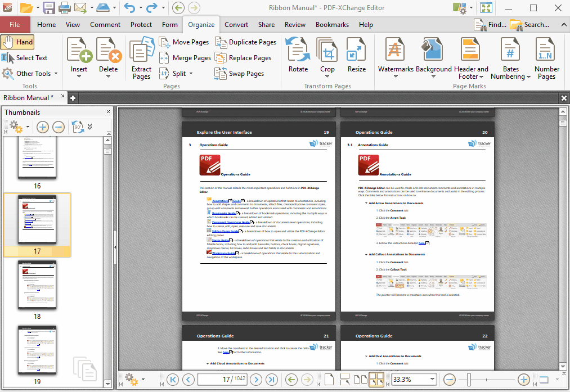This screenshot has height=392, width=570.
Task: Click the zoom slider handle
Action: click(x=468, y=380)
